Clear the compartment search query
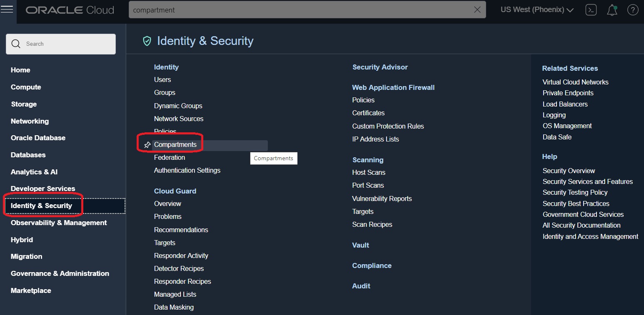 click(x=477, y=10)
